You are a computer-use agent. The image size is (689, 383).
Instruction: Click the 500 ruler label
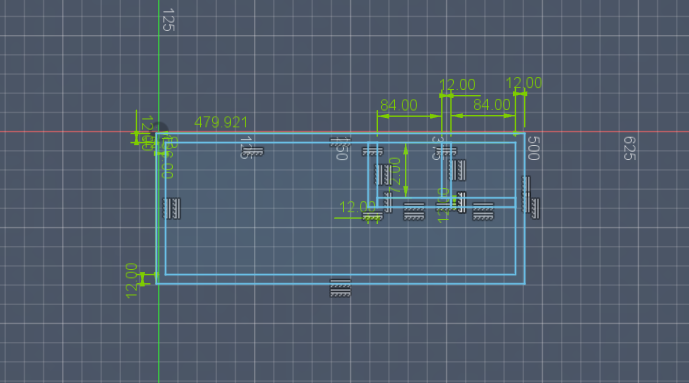point(533,148)
